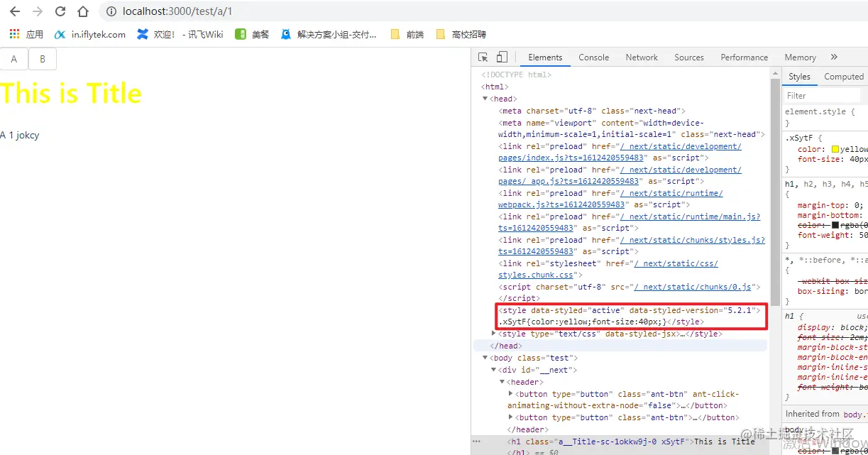Open styles.chunk.css stylesheet link
The image size is (868, 455).
(x=608, y=269)
